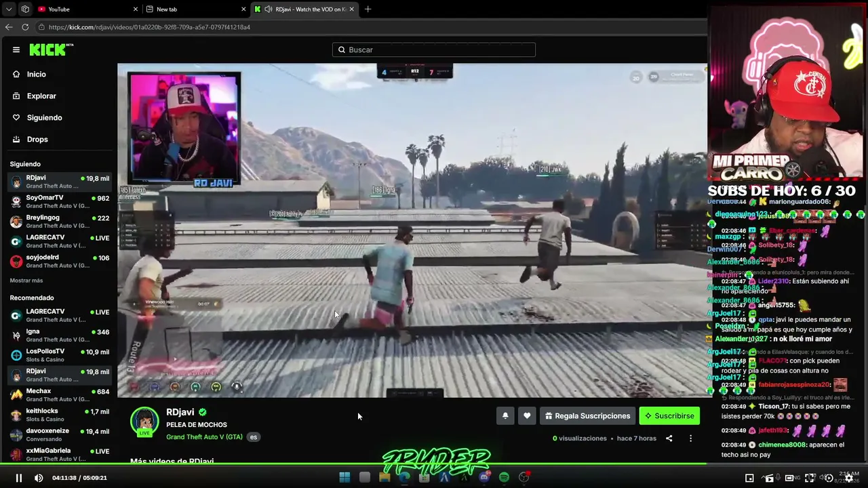Open Siguiendo in the sidebar
Screen dimensions: 868x488
(x=44, y=117)
